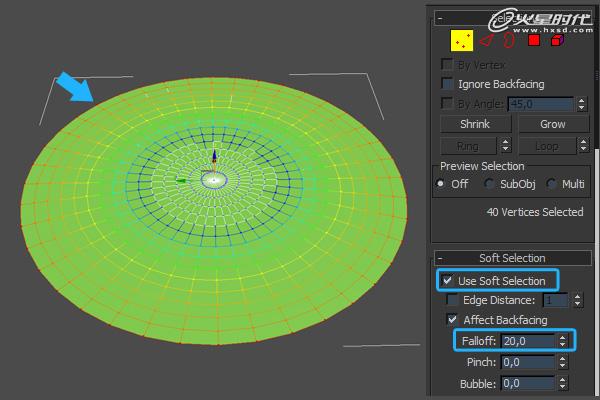Uncheck Affect Backfacing option
This screenshot has width=600, height=400.
pyautogui.click(x=452, y=320)
